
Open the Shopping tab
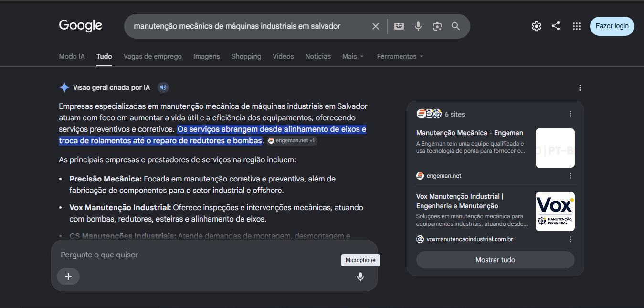point(246,56)
